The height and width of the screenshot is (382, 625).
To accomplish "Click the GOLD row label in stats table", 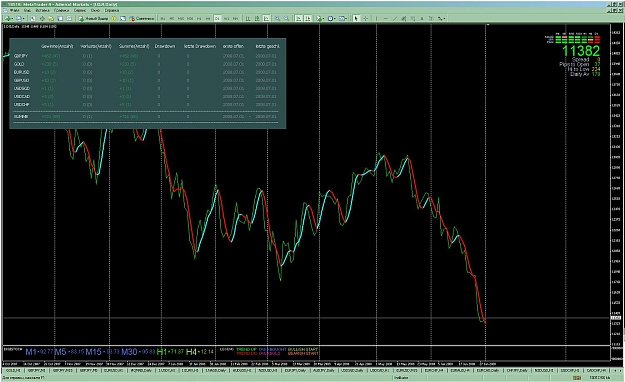I will pos(19,64).
